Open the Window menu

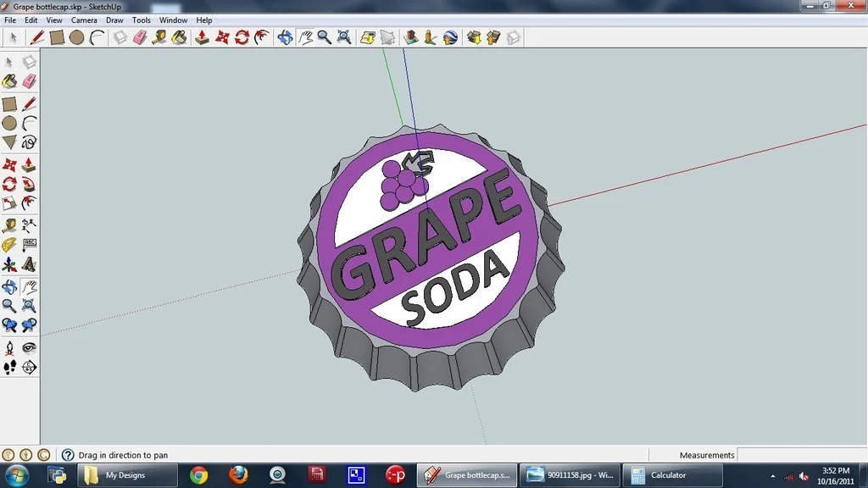coord(173,20)
